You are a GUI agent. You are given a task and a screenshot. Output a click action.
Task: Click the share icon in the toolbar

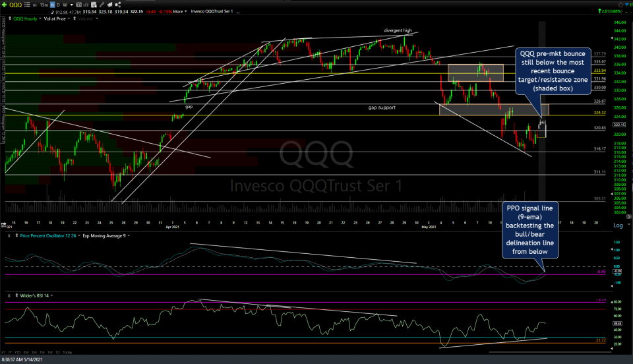click(x=118, y=5)
